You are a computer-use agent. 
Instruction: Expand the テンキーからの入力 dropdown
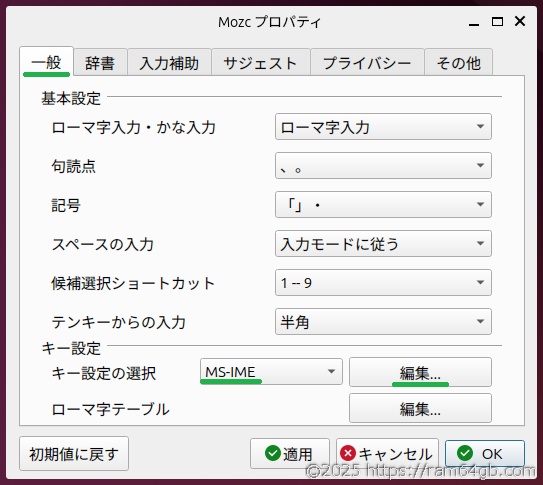tap(383, 322)
